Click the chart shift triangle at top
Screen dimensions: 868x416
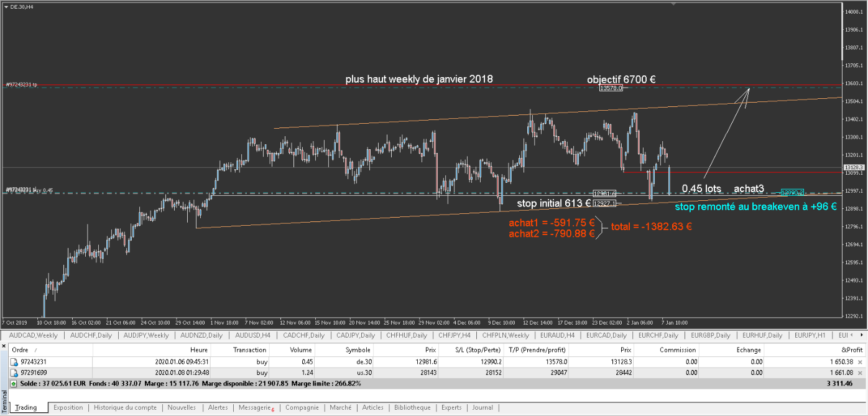click(x=673, y=4)
